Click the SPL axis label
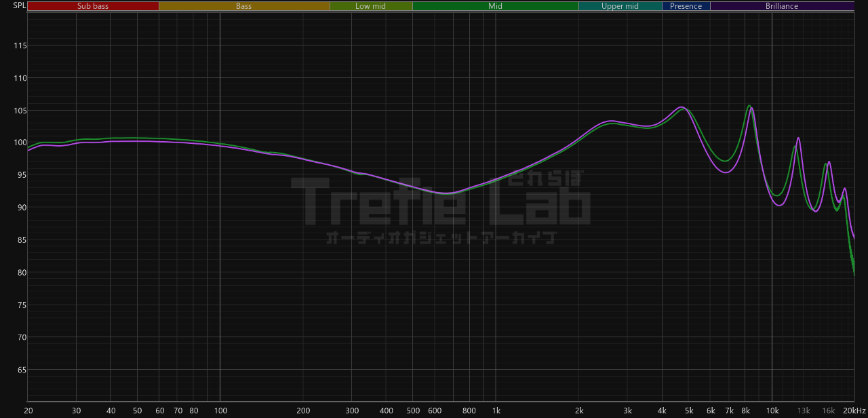868x418 pixels. (19, 6)
